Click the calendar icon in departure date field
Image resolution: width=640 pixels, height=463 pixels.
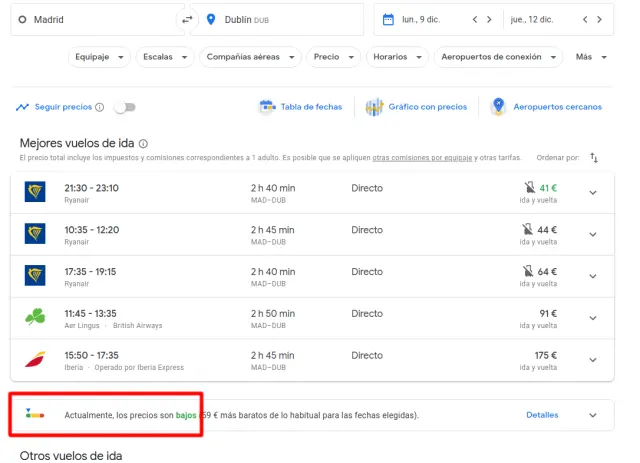389,19
